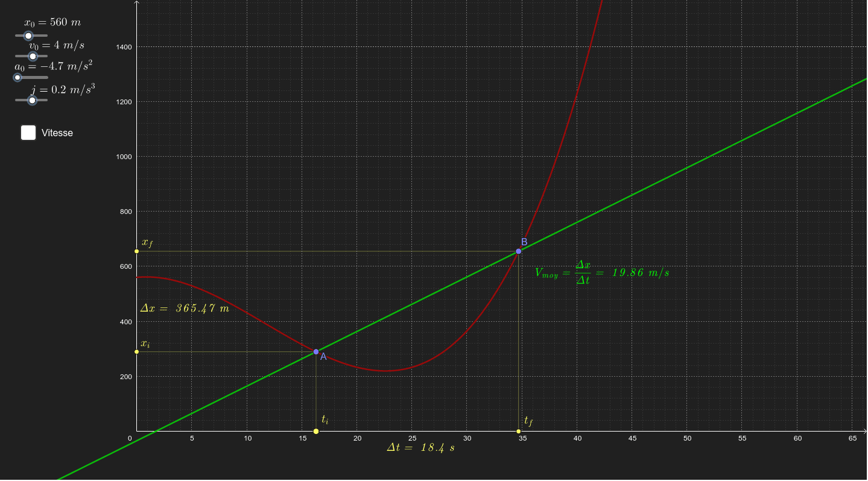Click the x₀ slider handle
The width and height of the screenshot is (868, 481).
click(28, 36)
